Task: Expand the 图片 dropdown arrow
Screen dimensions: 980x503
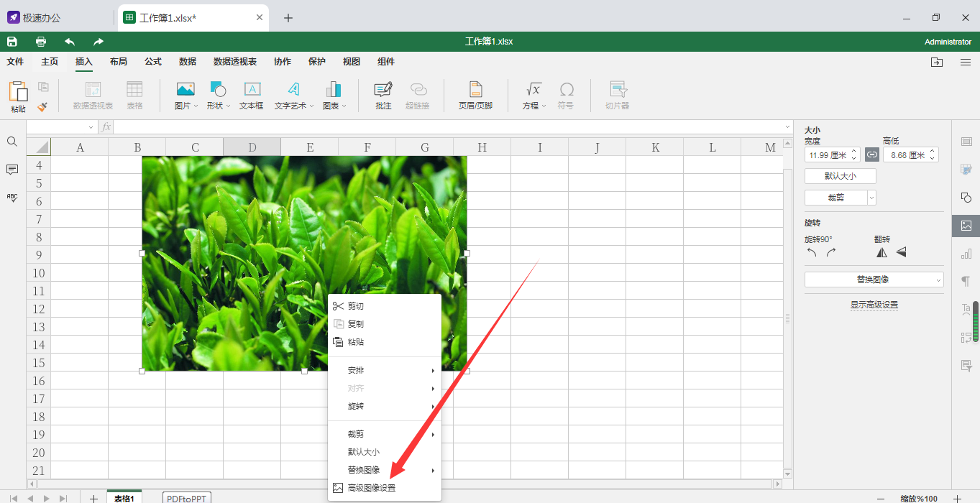Action: point(196,106)
